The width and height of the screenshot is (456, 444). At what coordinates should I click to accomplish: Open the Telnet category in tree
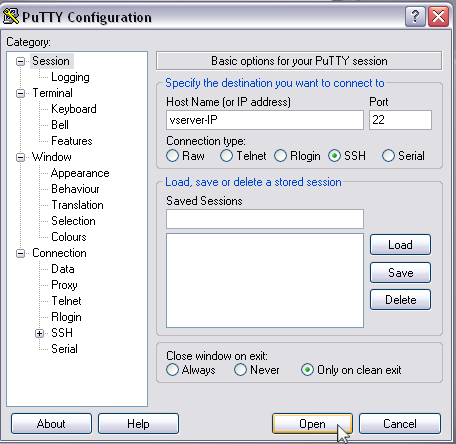coord(66,301)
